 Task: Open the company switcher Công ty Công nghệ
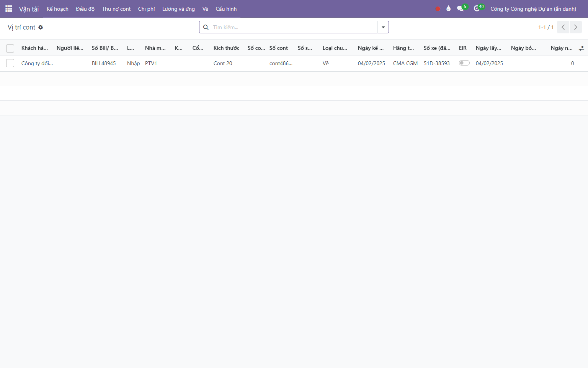[x=533, y=9]
